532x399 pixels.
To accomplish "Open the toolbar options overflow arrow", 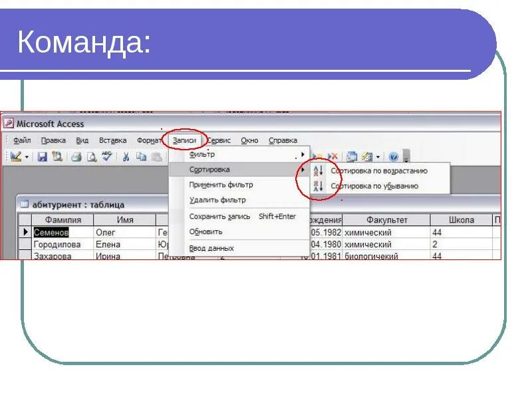I will [406, 156].
